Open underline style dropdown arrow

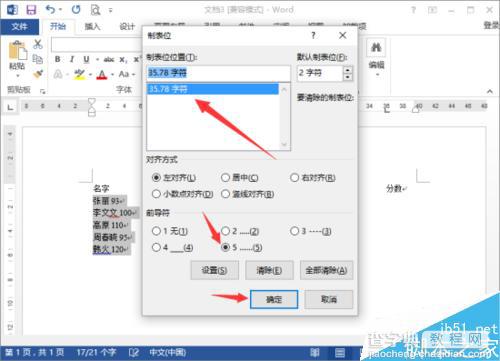[x=97, y=60]
